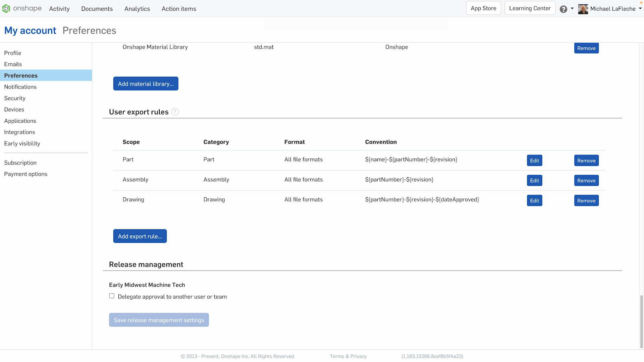Open the Documents menu item
644x362 pixels.
pyautogui.click(x=97, y=9)
